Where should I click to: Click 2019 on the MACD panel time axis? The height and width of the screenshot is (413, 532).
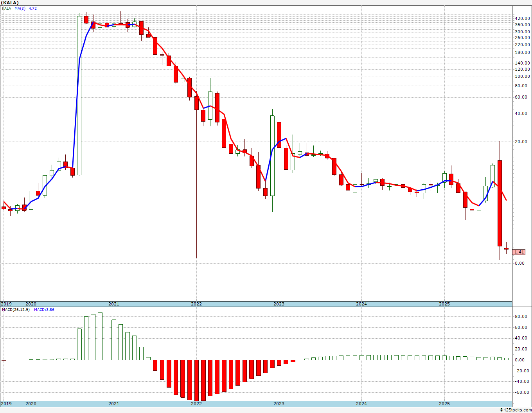pos(6,404)
